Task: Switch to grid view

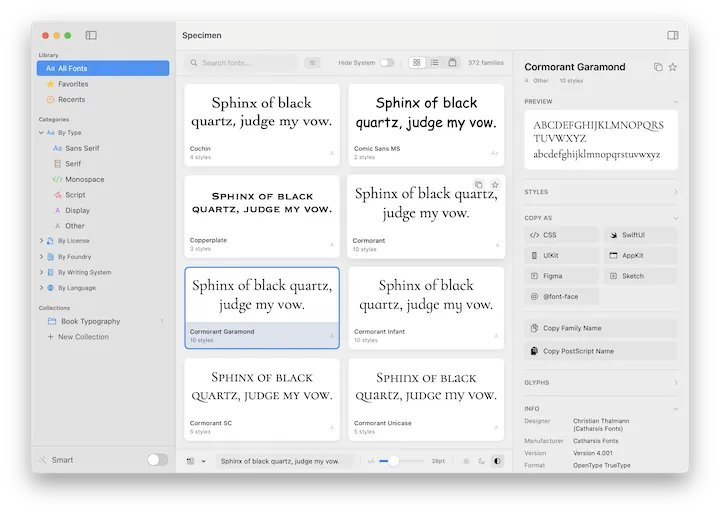Action: 416,62
